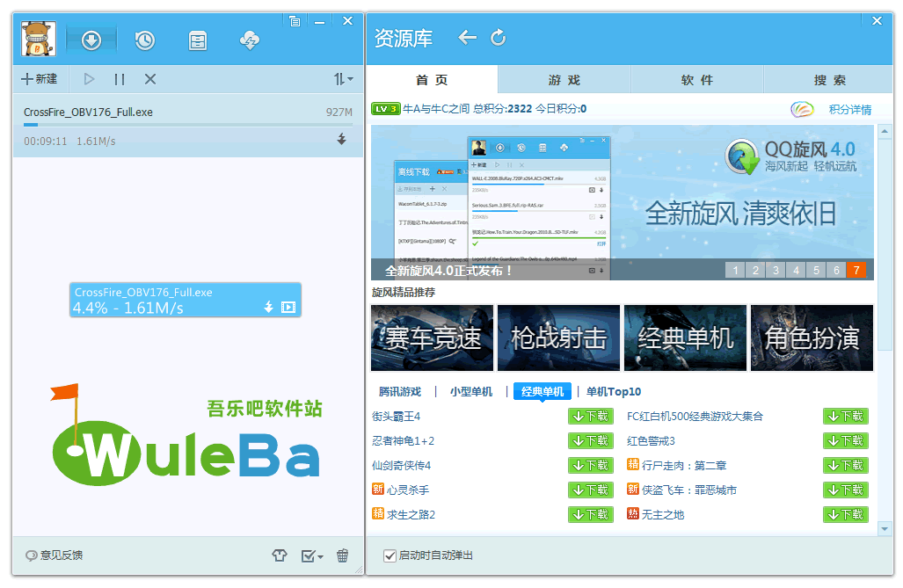Switch to the 软件 tab
Viewport: 903px width, 588px height.
point(697,80)
